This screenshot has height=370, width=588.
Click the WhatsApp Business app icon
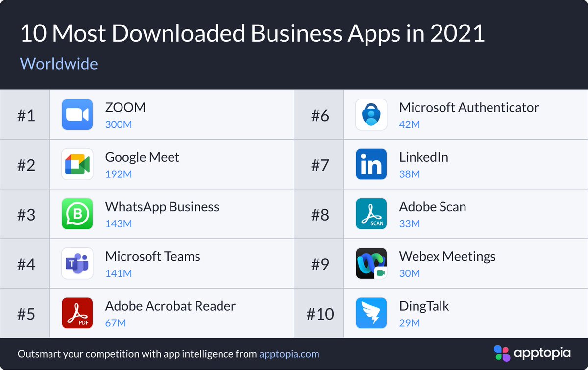(x=77, y=214)
